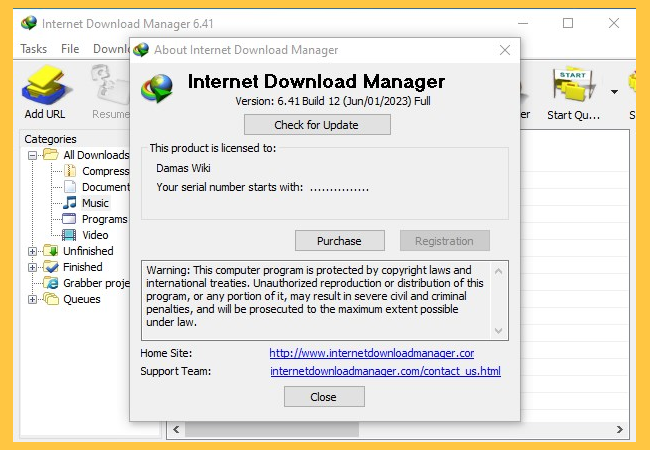This screenshot has width=650, height=450.
Task: Click the Documents category page icon
Action: [x=70, y=187]
